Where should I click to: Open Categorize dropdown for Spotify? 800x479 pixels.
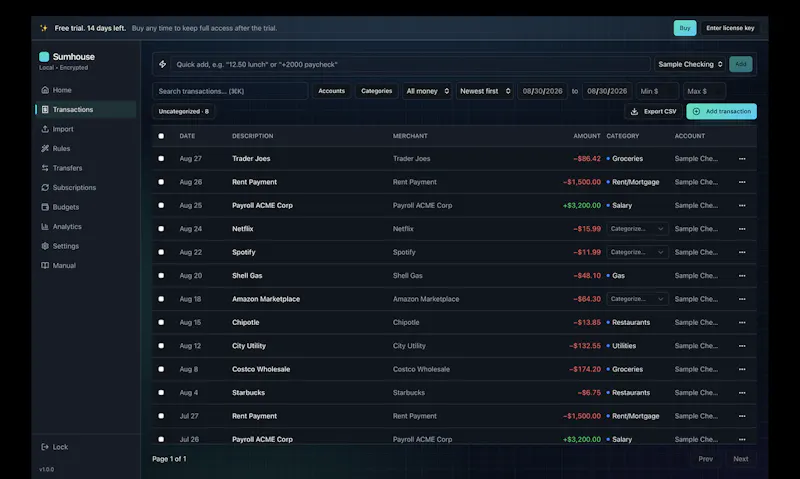(x=637, y=252)
